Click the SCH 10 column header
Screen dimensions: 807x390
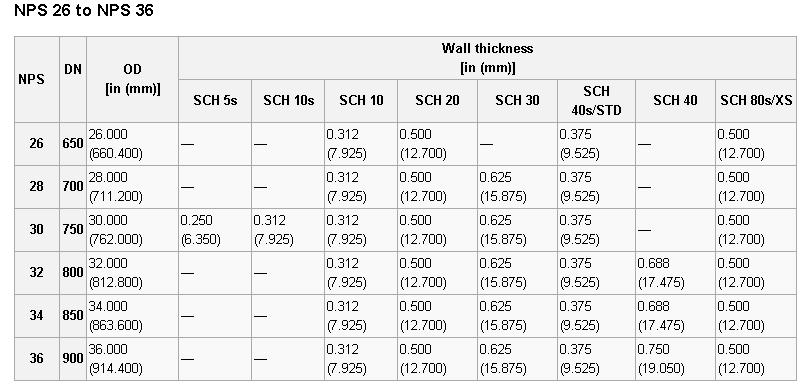361,101
